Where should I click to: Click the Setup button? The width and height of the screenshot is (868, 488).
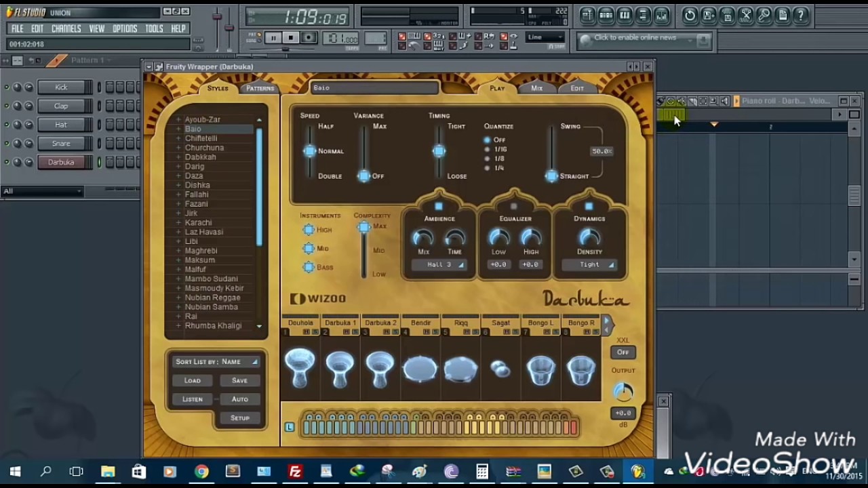(239, 418)
